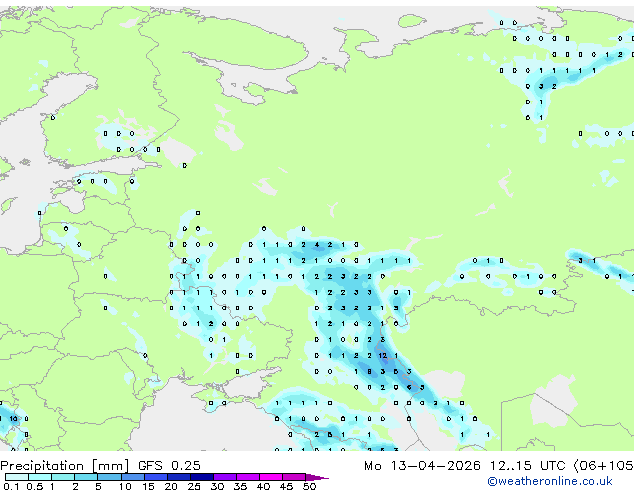Click the 10–15 mm legend swatch
The height and width of the screenshot is (490, 634).
132,477
